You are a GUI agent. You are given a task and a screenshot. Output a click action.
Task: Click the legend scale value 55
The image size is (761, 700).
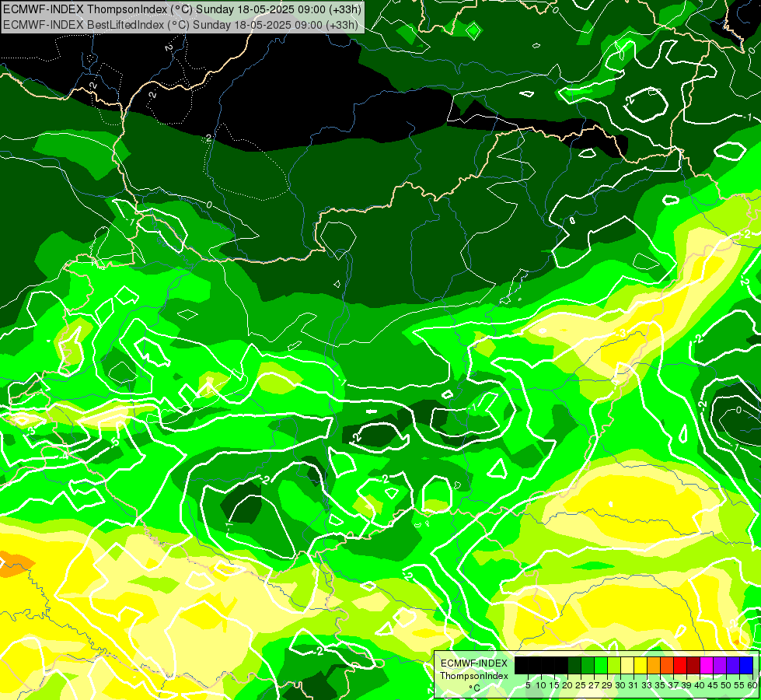[x=740, y=685]
